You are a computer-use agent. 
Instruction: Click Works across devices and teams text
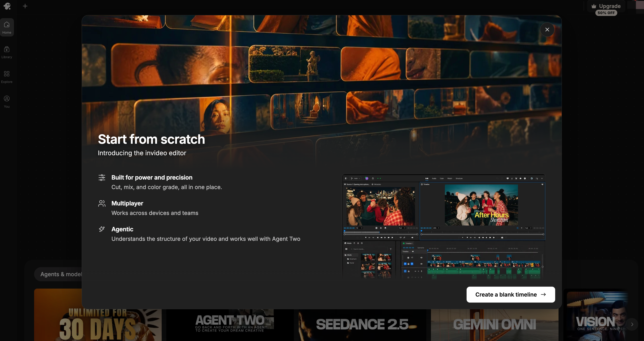click(155, 213)
